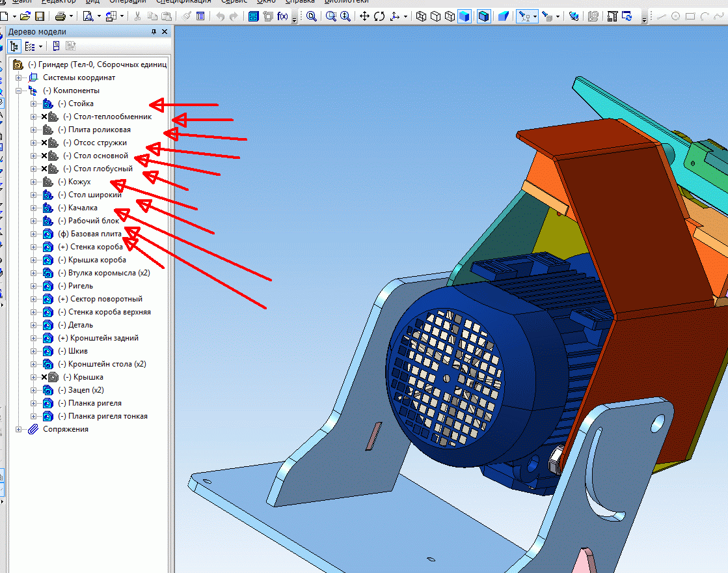The height and width of the screenshot is (573, 728).
Task: Expand the Стойка component
Action: (33, 104)
